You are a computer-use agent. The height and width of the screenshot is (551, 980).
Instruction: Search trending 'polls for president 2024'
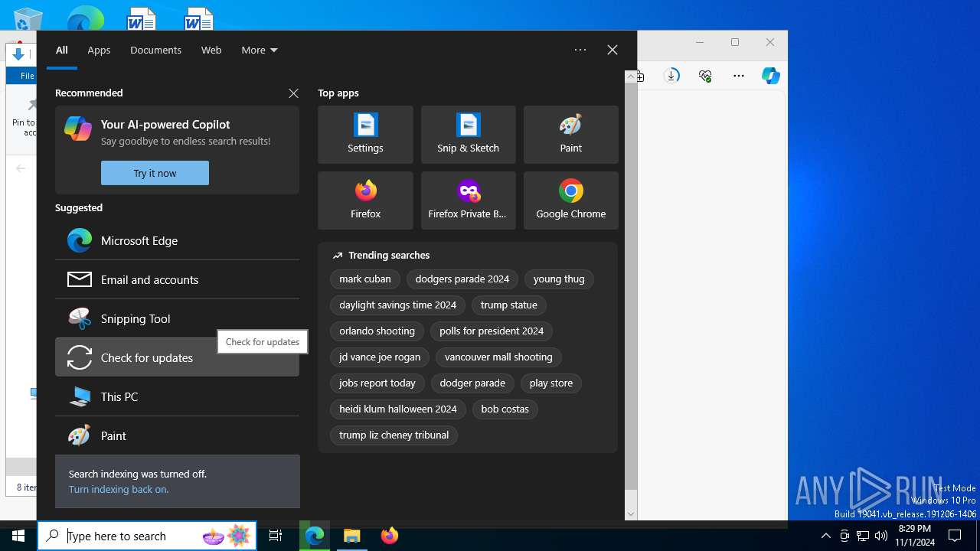click(492, 331)
